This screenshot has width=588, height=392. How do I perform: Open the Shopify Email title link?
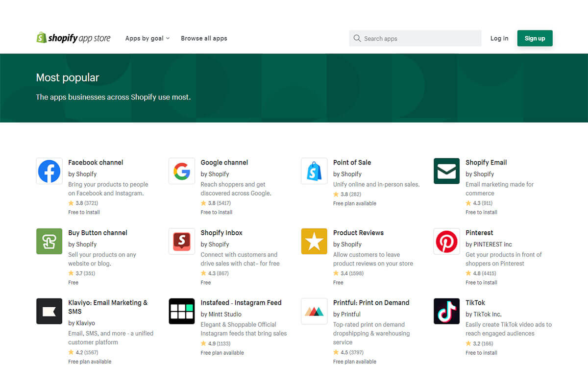pyautogui.click(x=486, y=162)
